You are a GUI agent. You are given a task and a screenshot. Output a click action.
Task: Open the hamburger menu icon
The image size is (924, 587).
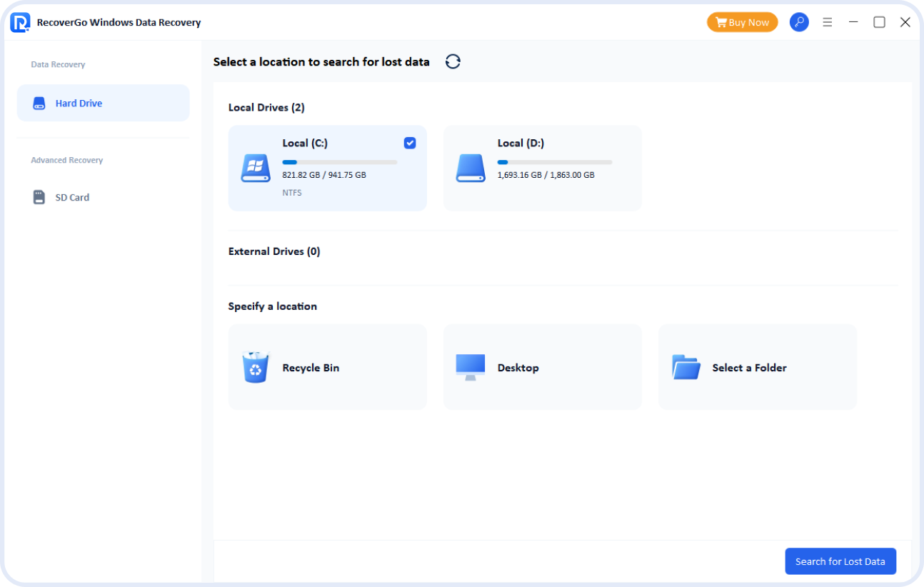pos(828,22)
